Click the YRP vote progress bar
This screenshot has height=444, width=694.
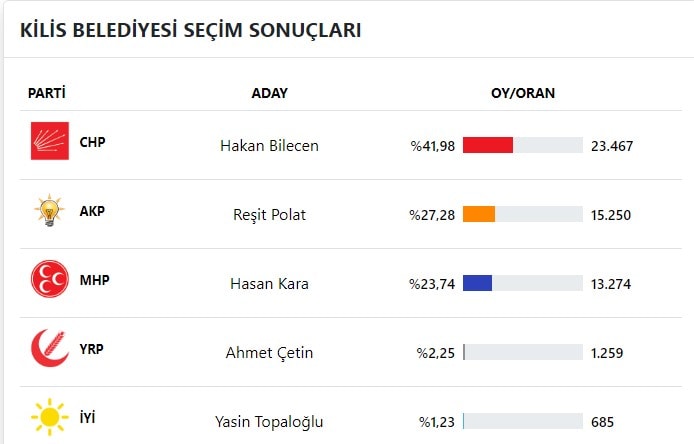[x=523, y=352]
